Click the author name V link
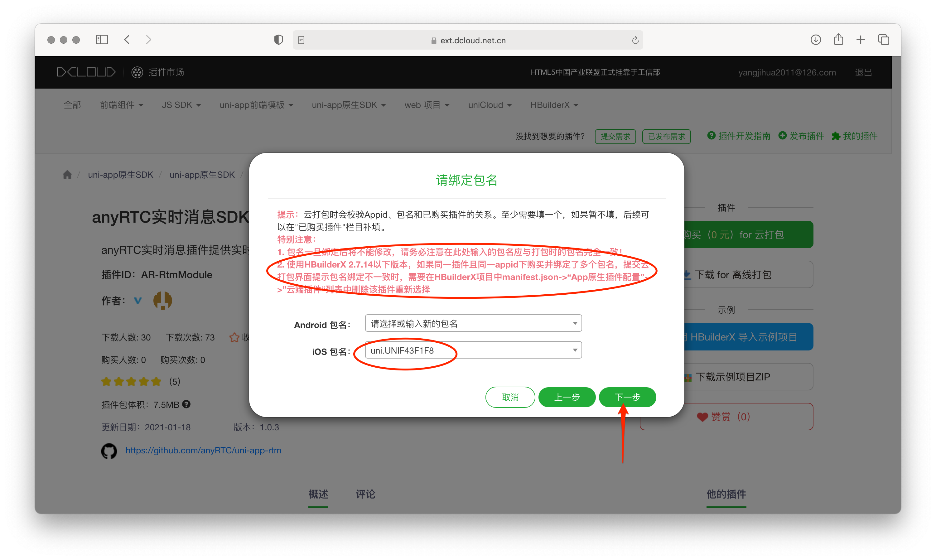The image size is (936, 560). (x=138, y=301)
